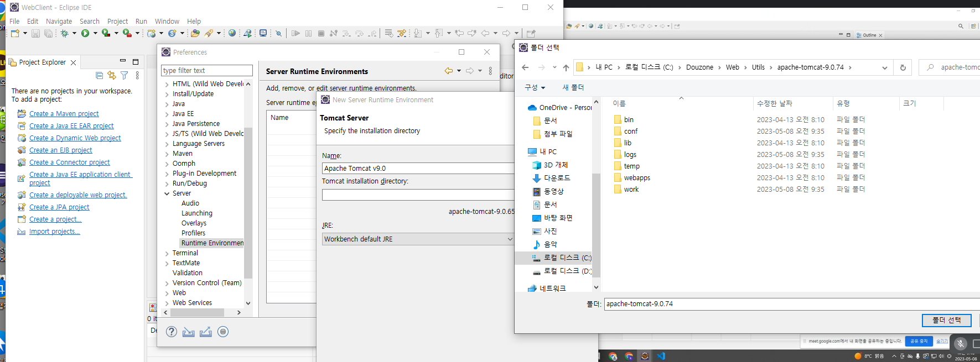980x362 pixels.
Task: Click import preferences icon in Preferences dialog
Action: point(189,332)
